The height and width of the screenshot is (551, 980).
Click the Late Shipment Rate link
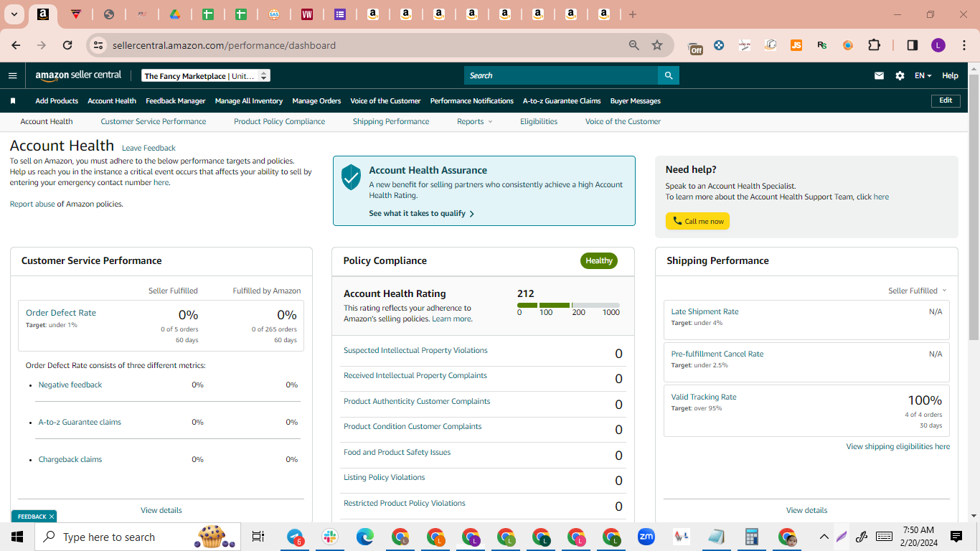click(705, 312)
